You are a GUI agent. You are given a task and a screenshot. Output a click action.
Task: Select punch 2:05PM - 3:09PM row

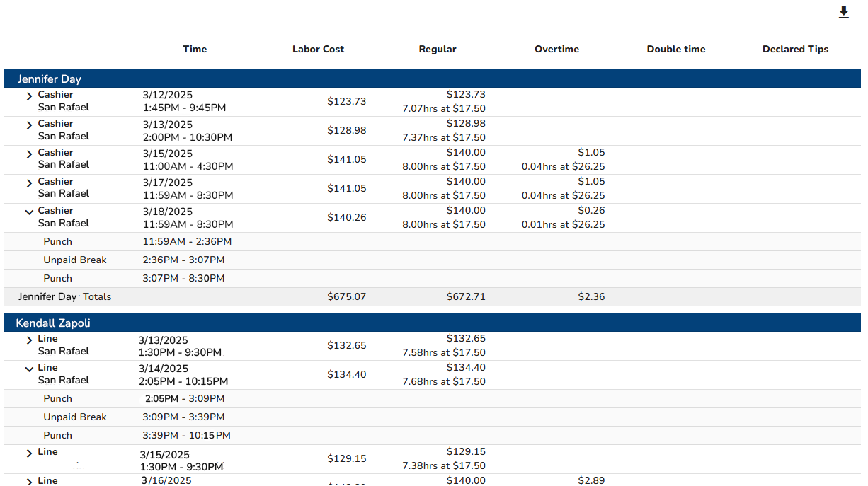tap(432, 399)
